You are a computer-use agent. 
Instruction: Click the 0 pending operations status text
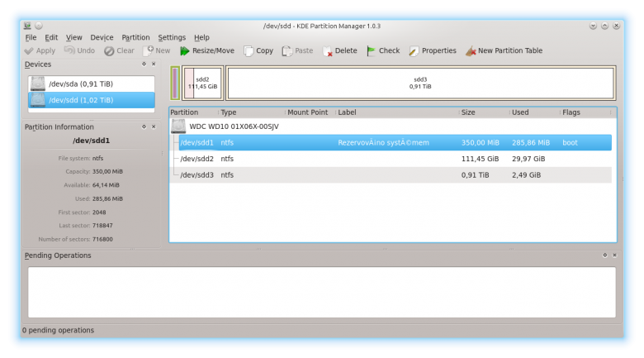pyautogui.click(x=58, y=330)
